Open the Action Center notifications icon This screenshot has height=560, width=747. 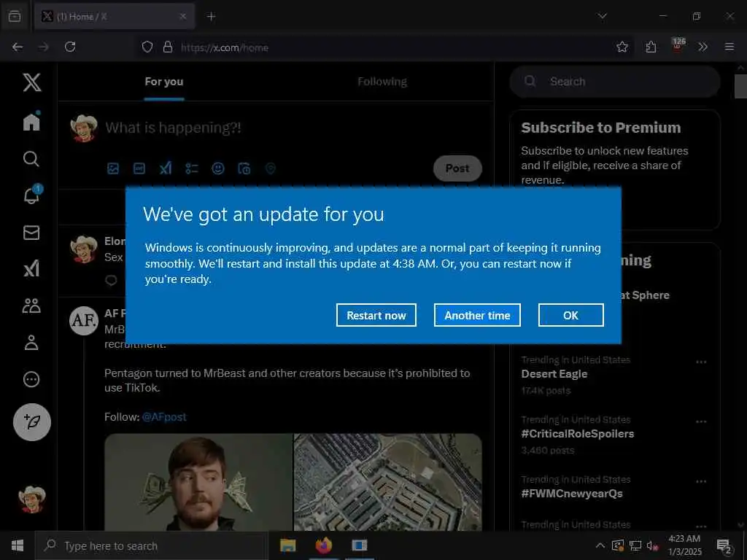coord(724,545)
